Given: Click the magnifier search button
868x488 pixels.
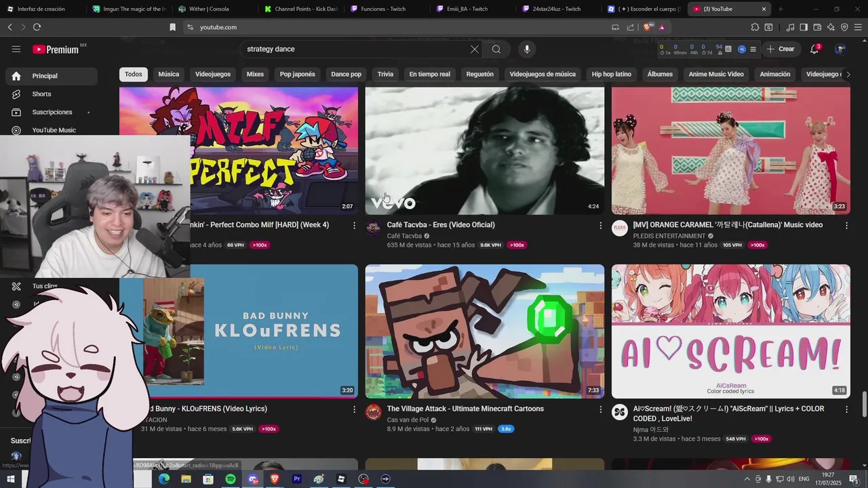Looking at the screenshot, I should [x=496, y=49].
